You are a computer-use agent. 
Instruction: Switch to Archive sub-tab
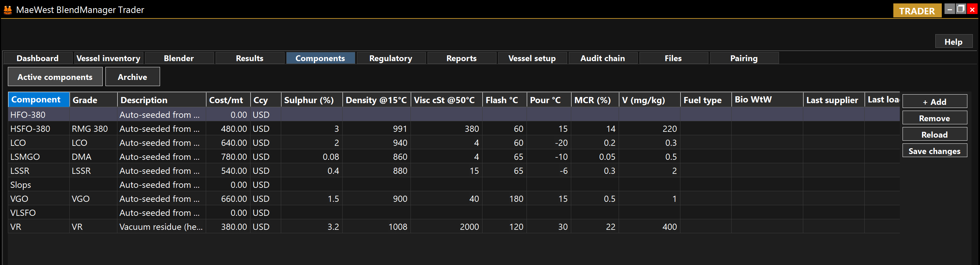coord(132,77)
